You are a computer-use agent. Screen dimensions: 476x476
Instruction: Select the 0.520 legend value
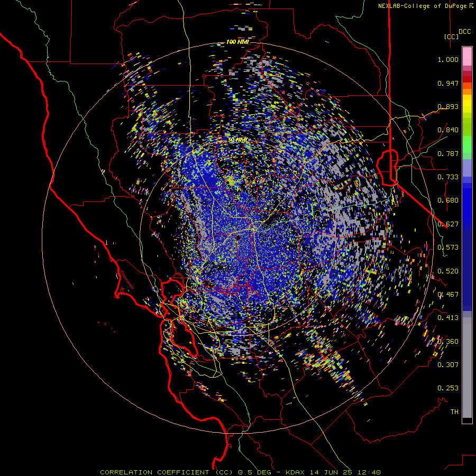tap(448, 271)
